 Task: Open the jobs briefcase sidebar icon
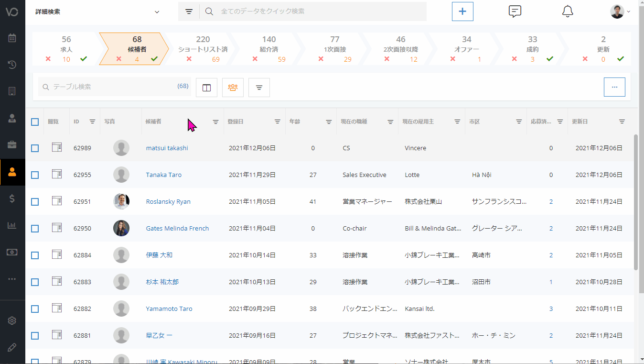pyautogui.click(x=12, y=144)
